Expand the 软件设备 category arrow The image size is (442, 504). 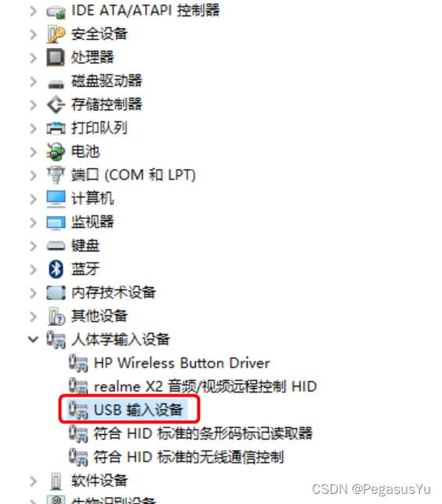(33, 480)
